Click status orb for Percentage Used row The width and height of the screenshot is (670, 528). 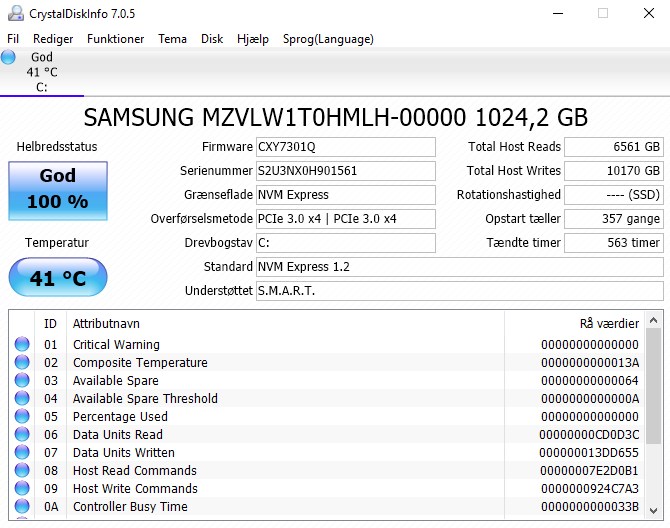coord(22,417)
